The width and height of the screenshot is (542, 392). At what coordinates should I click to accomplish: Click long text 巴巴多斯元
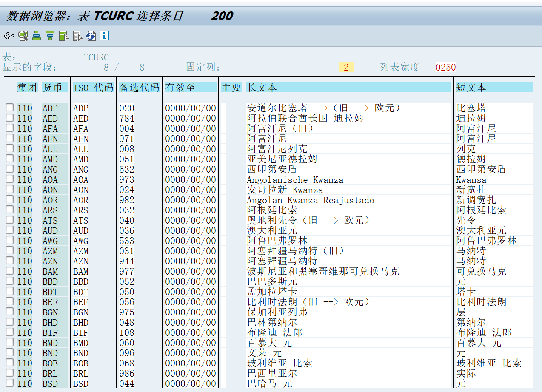[x=272, y=281]
